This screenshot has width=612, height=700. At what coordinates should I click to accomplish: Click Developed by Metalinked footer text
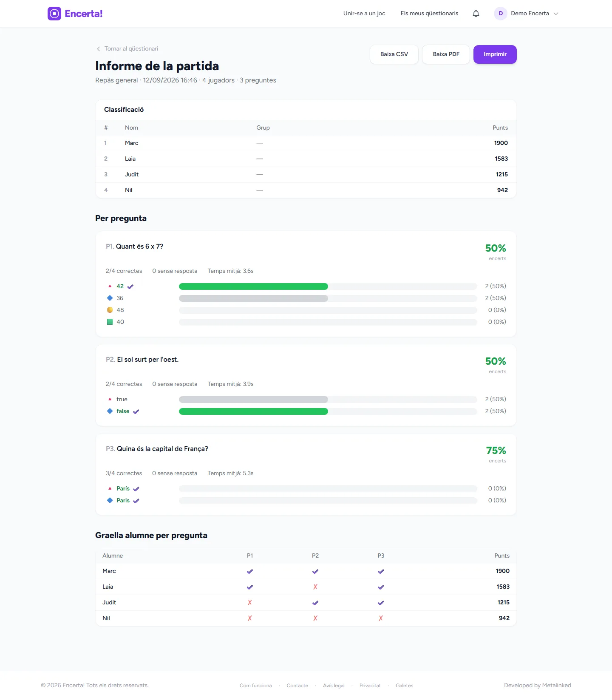(x=537, y=685)
